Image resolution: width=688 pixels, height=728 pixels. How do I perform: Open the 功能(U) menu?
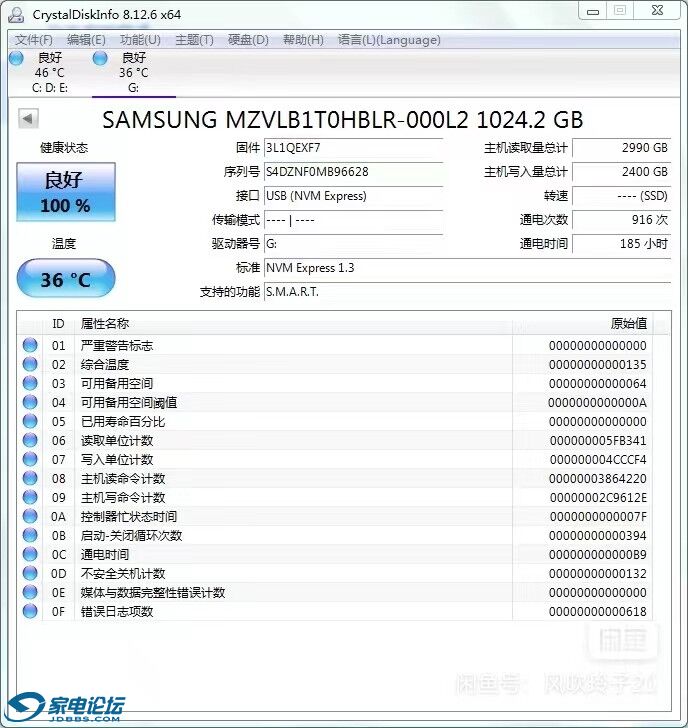140,40
